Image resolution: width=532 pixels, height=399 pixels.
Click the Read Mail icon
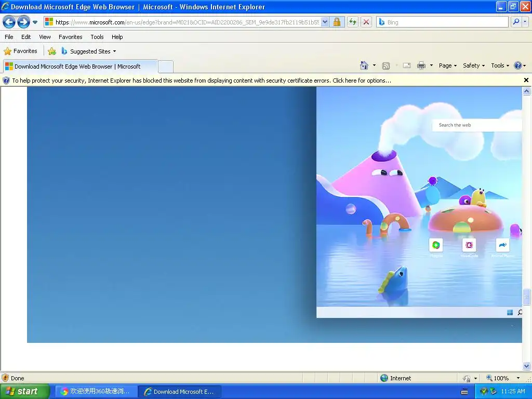(406, 66)
